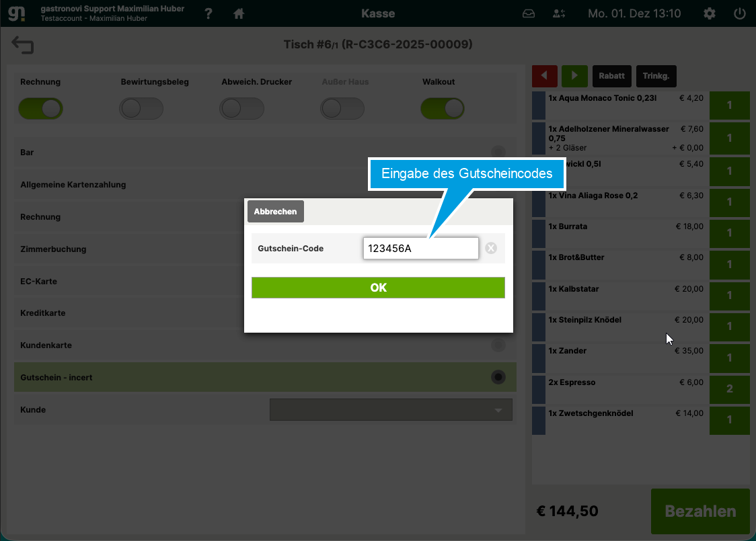
Task: Click quantity button for Adelholzener Mineralwasser
Action: pos(729,138)
